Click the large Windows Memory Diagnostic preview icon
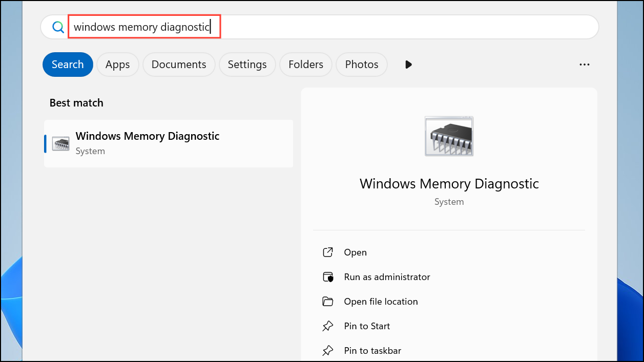Viewport: 644px width, 362px height. (x=449, y=136)
